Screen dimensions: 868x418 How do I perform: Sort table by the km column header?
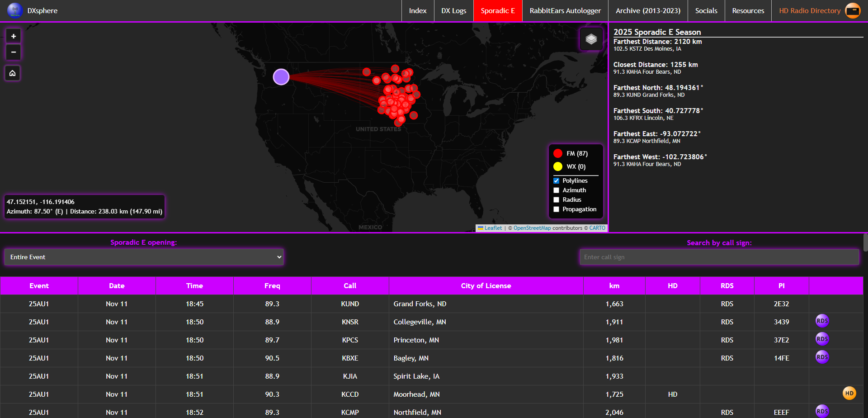(614, 286)
